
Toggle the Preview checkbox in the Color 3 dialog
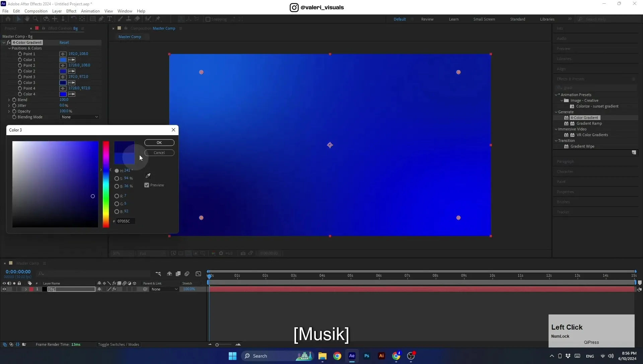pyautogui.click(x=147, y=185)
